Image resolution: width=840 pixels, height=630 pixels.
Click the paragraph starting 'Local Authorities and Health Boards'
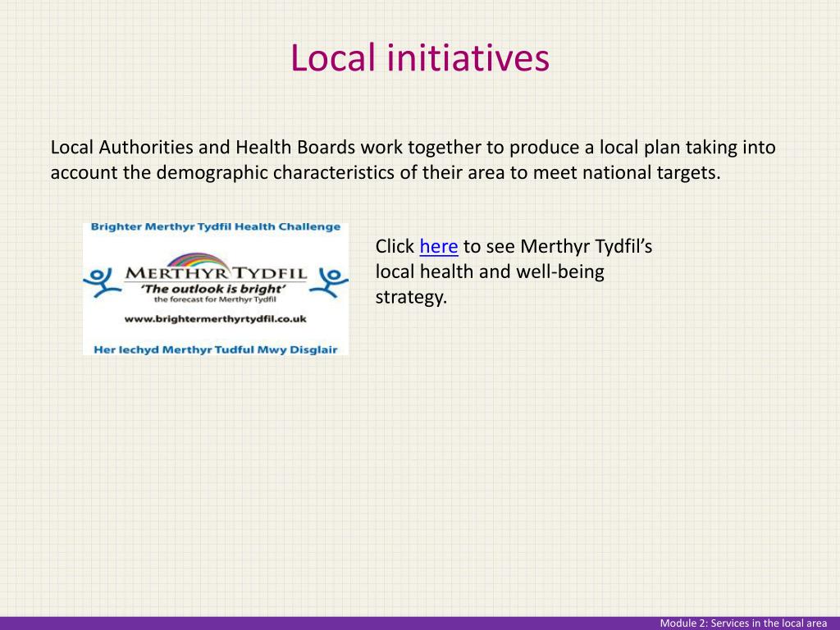413,160
